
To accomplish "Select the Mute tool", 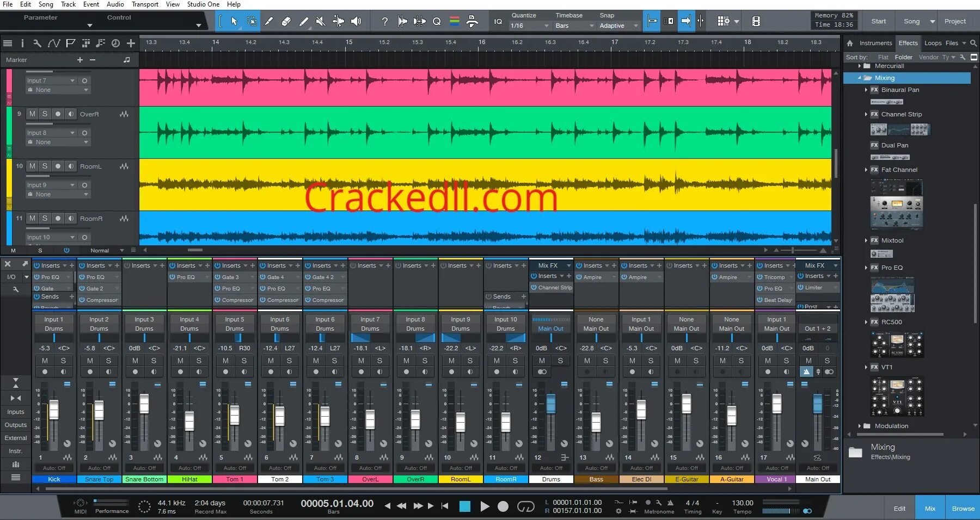I will coord(321,21).
